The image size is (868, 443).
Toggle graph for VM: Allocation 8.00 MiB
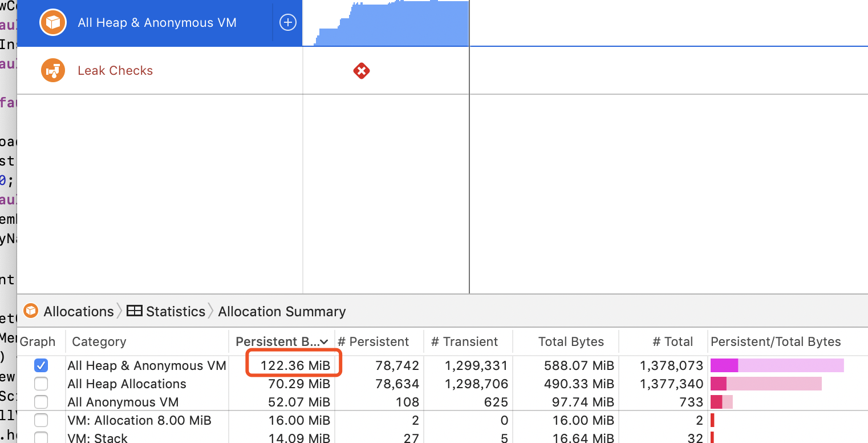(41, 421)
